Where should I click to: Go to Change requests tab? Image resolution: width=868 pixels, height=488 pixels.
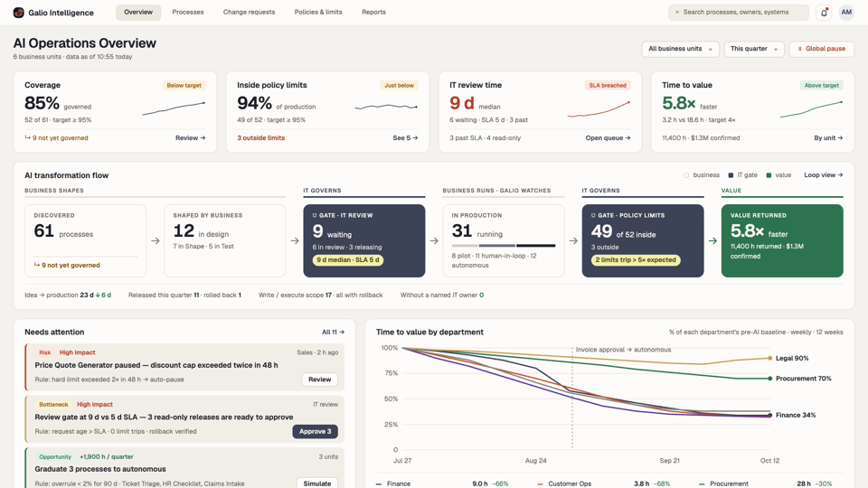pyautogui.click(x=250, y=12)
